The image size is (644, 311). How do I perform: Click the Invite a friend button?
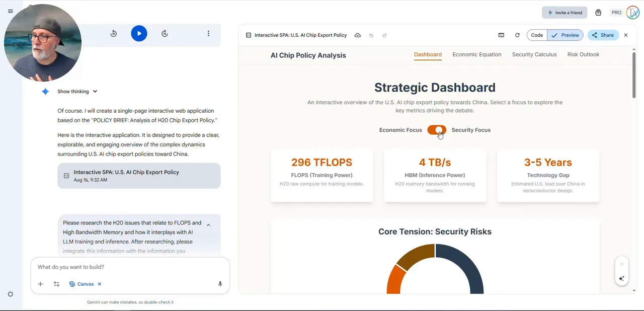pos(565,13)
